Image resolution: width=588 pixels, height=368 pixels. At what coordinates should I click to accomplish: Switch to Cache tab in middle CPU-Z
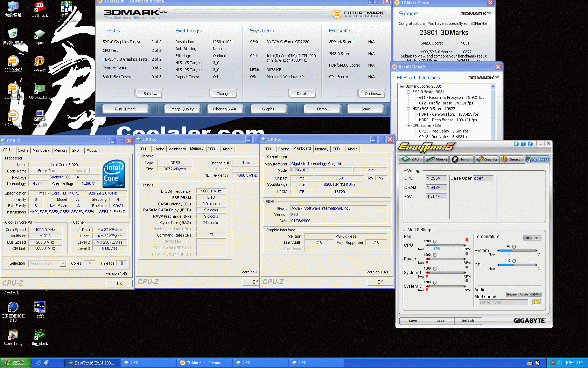pyautogui.click(x=159, y=149)
